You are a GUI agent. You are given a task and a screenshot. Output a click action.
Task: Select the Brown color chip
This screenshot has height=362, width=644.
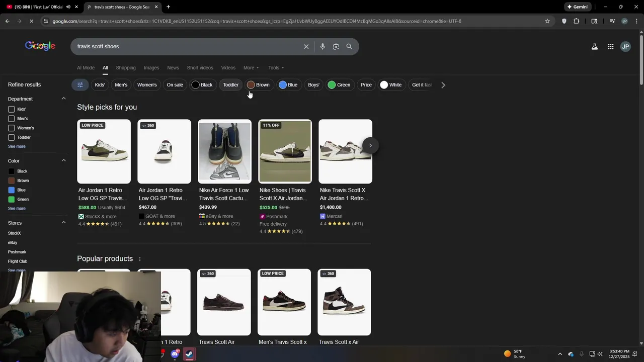(x=259, y=84)
